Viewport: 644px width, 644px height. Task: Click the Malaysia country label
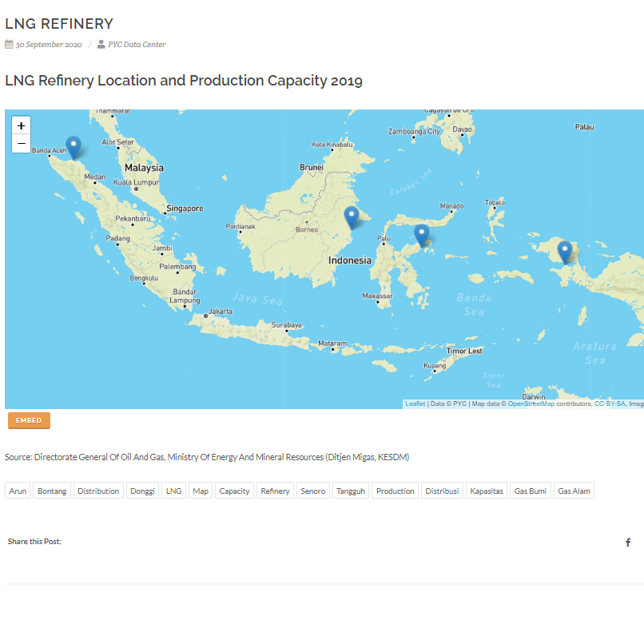point(144,168)
